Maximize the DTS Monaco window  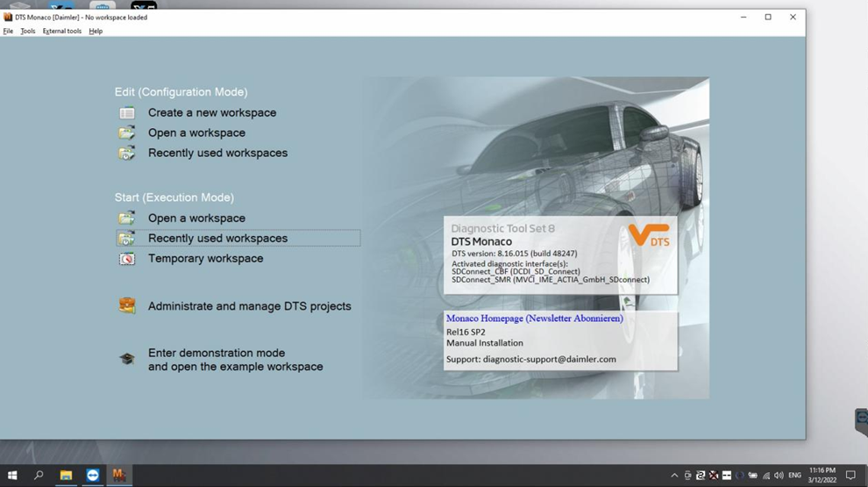(x=768, y=18)
